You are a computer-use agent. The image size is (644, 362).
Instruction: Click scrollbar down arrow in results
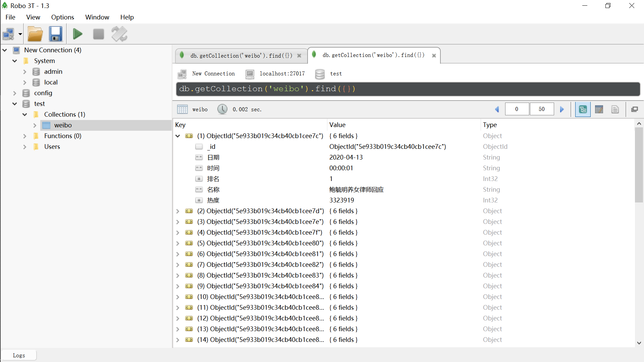639,343
